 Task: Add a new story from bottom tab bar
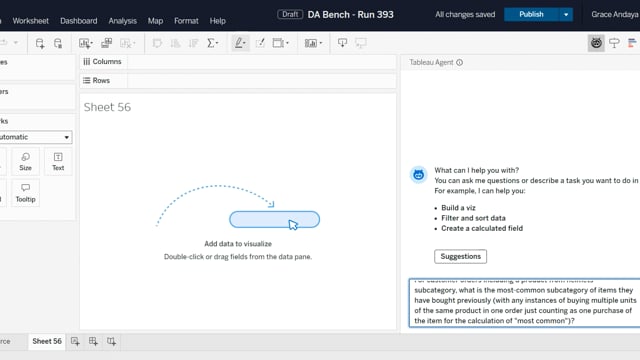click(111, 341)
